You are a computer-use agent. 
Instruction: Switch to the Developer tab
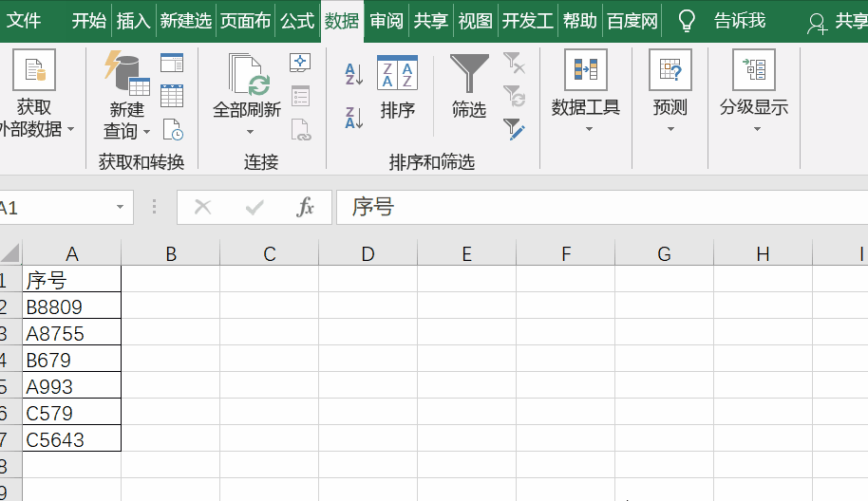pos(528,21)
